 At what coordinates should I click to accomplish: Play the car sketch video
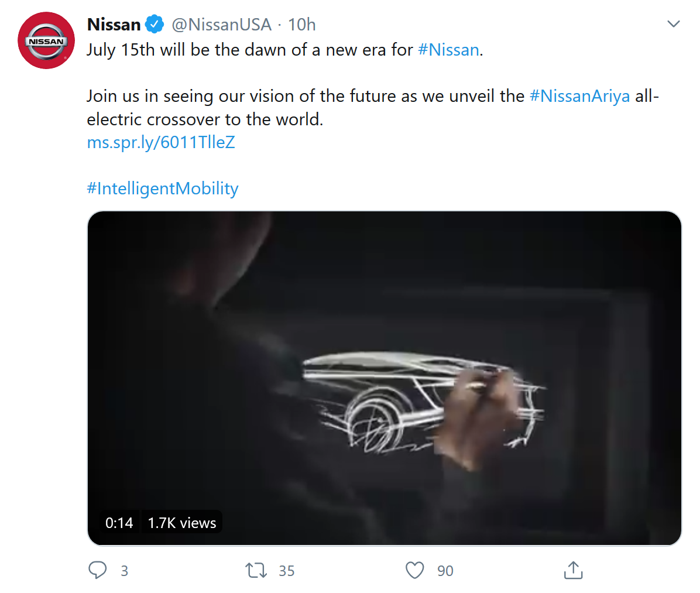(384, 378)
